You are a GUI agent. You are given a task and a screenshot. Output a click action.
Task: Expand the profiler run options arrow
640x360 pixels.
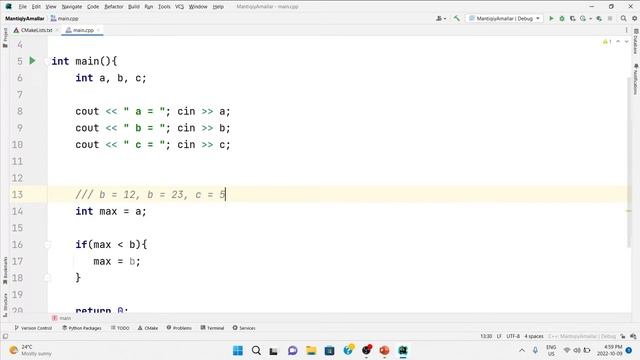click(590, 18)
